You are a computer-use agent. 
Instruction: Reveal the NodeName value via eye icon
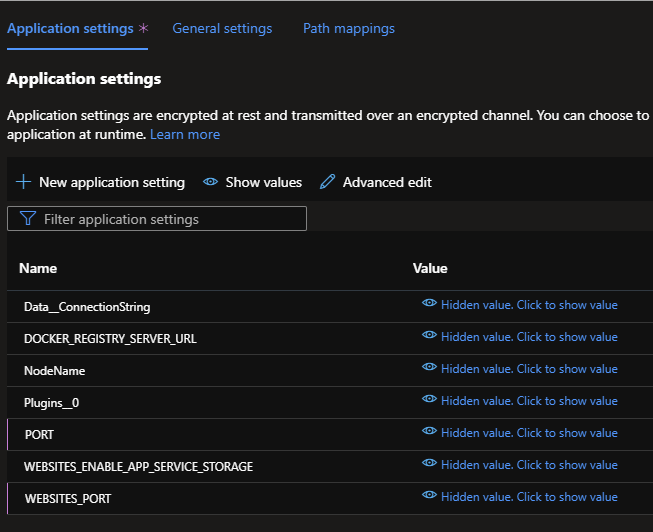(429, 368)
